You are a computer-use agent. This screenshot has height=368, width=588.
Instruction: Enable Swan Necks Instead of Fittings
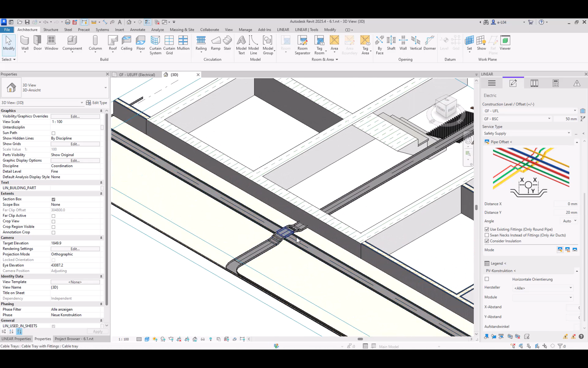487,235
